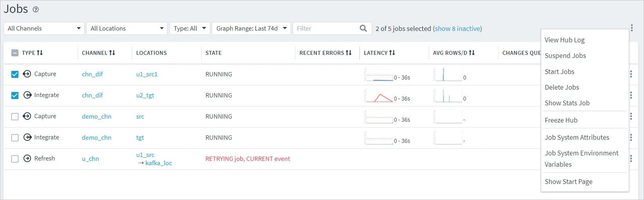Sort by Recent Errors column arrows
This screenshot has height=200, width=644.
(x=349, y=53)
